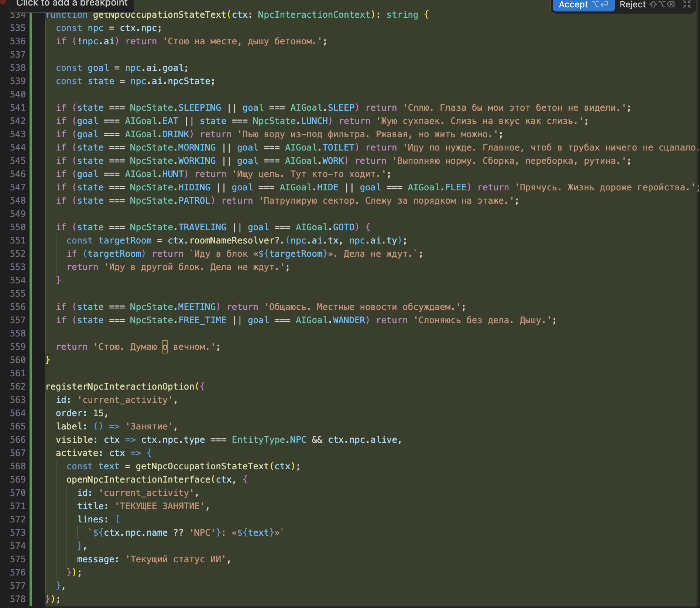Click 'ctx.npc.name' in template on line 573

[135, 533]
